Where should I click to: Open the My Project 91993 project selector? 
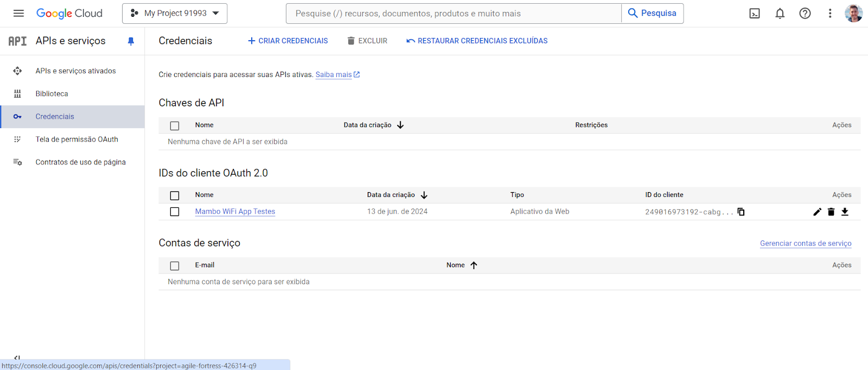click(175, 14)
